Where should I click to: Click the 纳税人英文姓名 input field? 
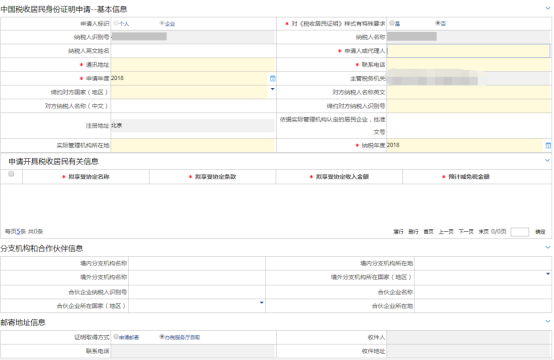[x=193, y=51]
